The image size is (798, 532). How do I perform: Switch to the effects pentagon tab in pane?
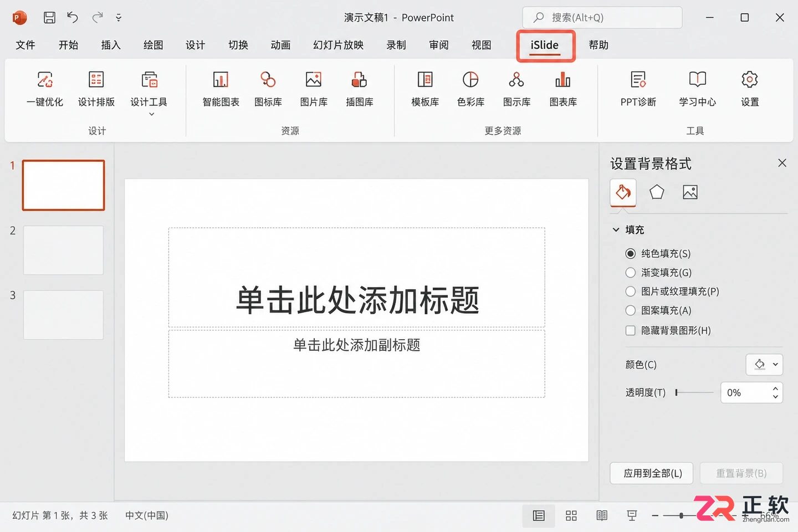pyautogui.click(x=657, y=192)
